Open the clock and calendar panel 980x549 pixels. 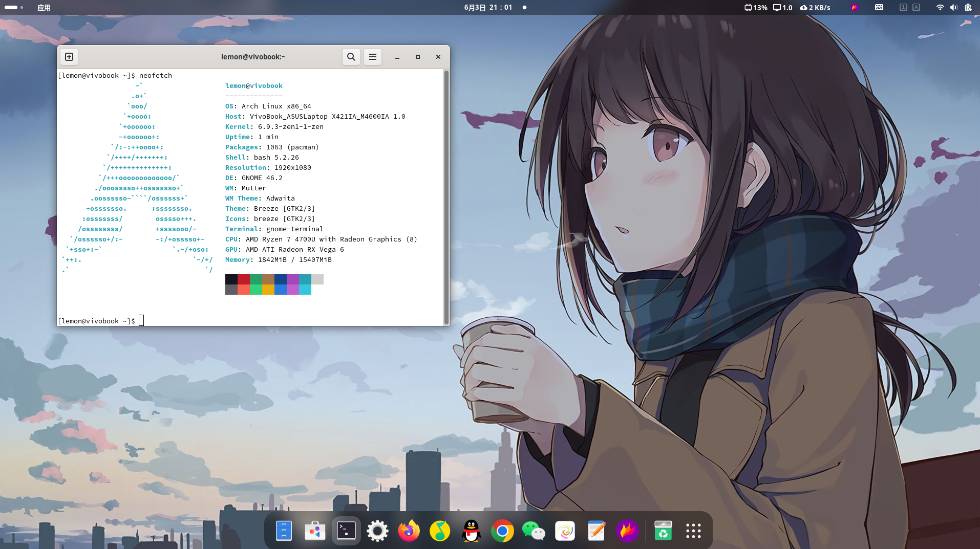click(x=488, y=7)
